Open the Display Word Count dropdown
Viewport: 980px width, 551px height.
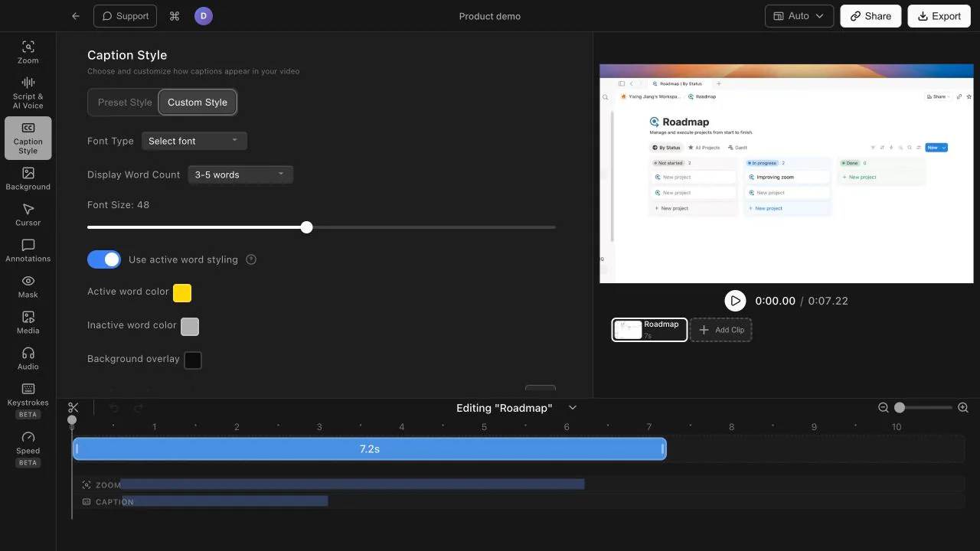240,174
